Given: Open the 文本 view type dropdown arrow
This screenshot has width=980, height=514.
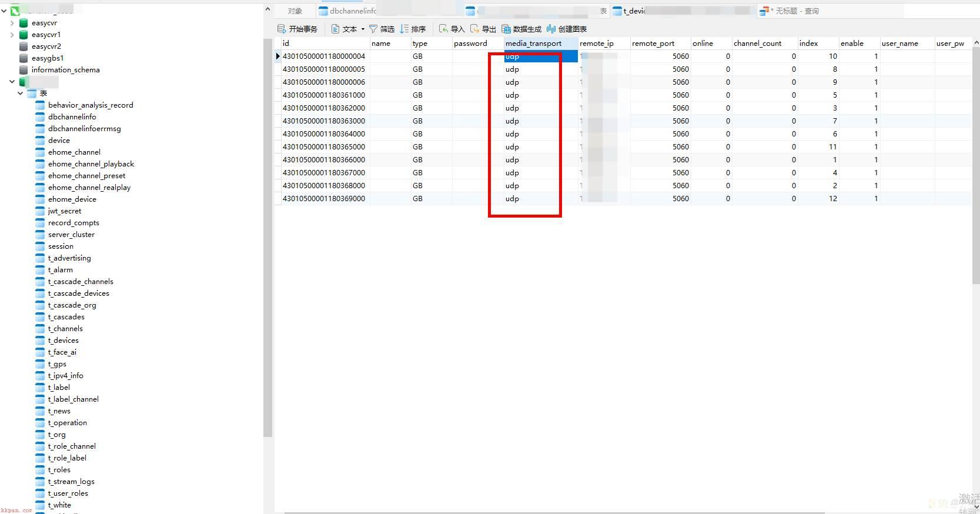Looking at the screenshot, I should (363, 29).
